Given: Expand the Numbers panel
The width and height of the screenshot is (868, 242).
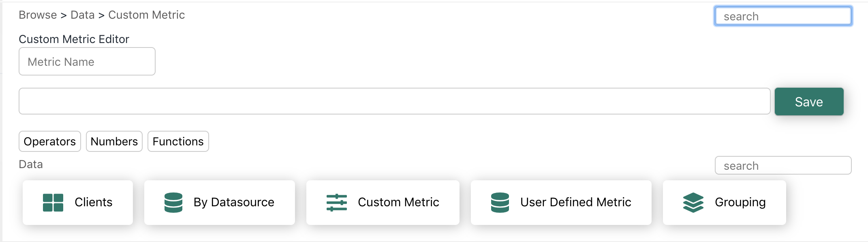Looking at the screenshot, I should click(114, 141).
